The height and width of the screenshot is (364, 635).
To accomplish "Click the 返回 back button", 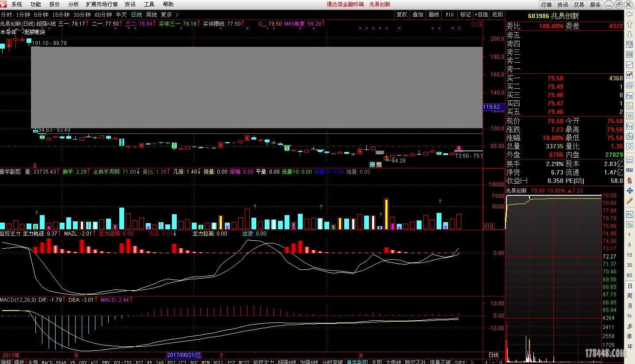I will coord(498,15).
